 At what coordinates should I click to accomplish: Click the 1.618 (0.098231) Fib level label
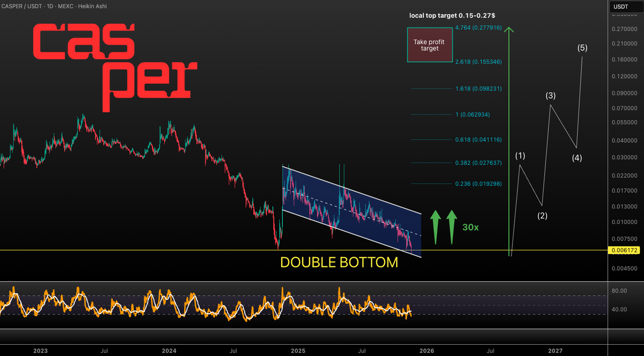pyautogui.click(x=478, y=89)
